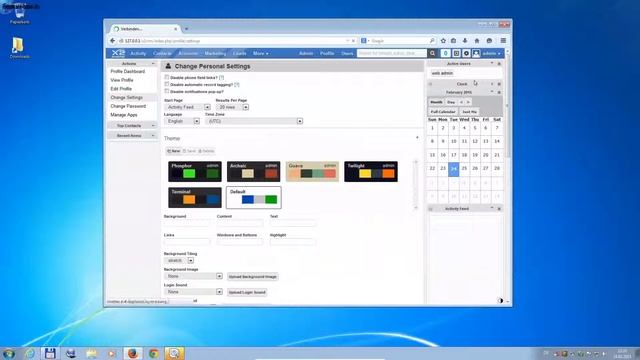Click the Firefox icon in the taskbar
Viewport: 640px width, 360px height.
point(133,353)
